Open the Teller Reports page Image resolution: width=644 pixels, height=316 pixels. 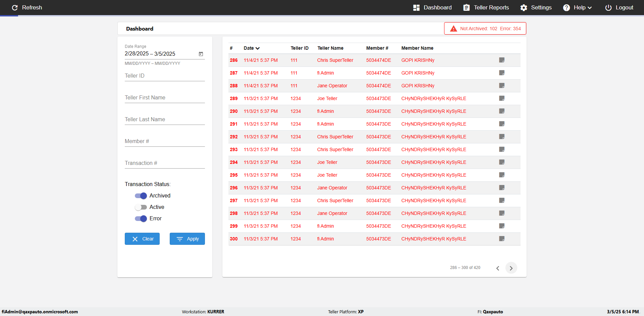486,7
